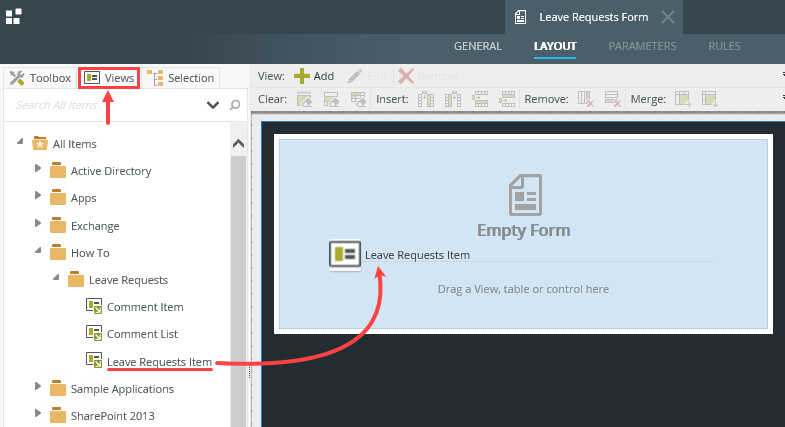Click the tree scrollbar up arrow

tap(238, 144)
